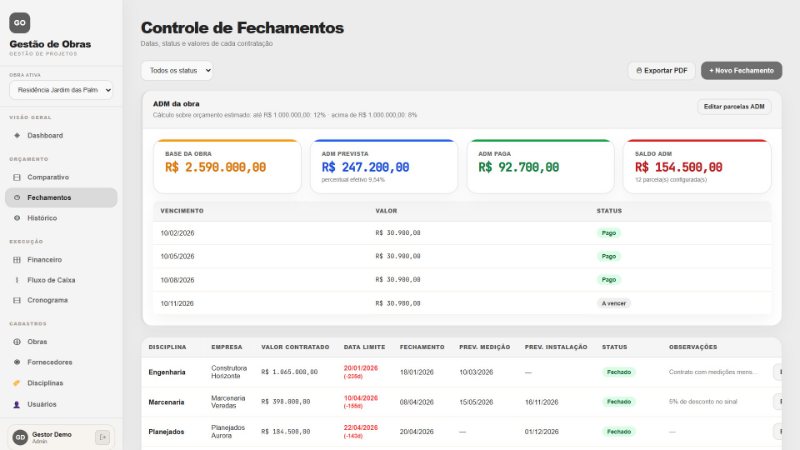Click the overdue date 22/04/2026
Image resolution: width=800 pixels, height=450 pixels.
361,428
